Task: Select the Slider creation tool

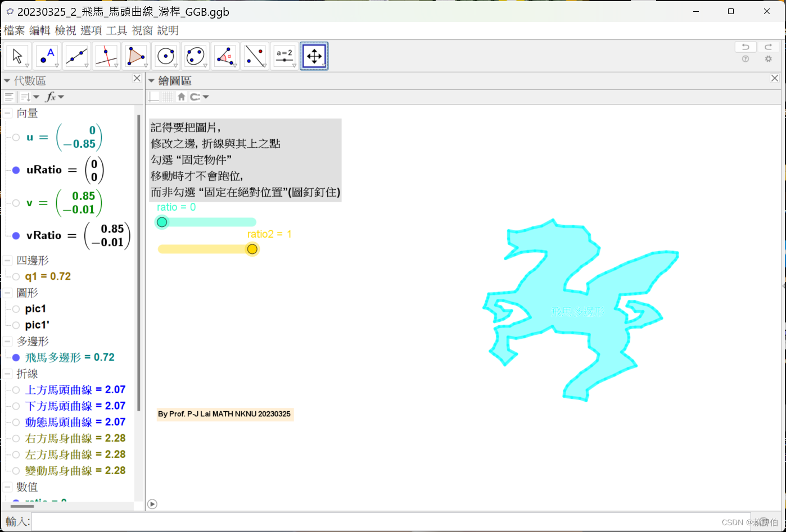Action: click(284, 55)
